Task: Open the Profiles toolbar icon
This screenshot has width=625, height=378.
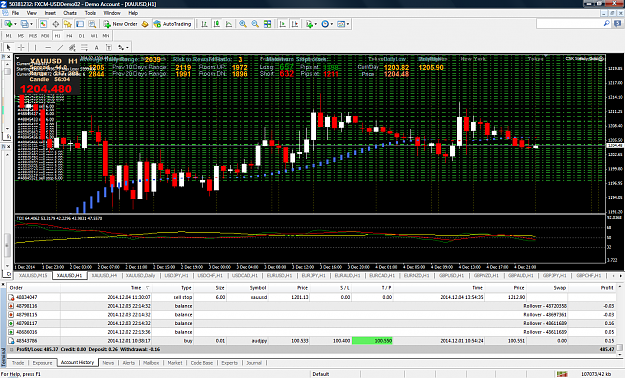Action: point(24,24)
